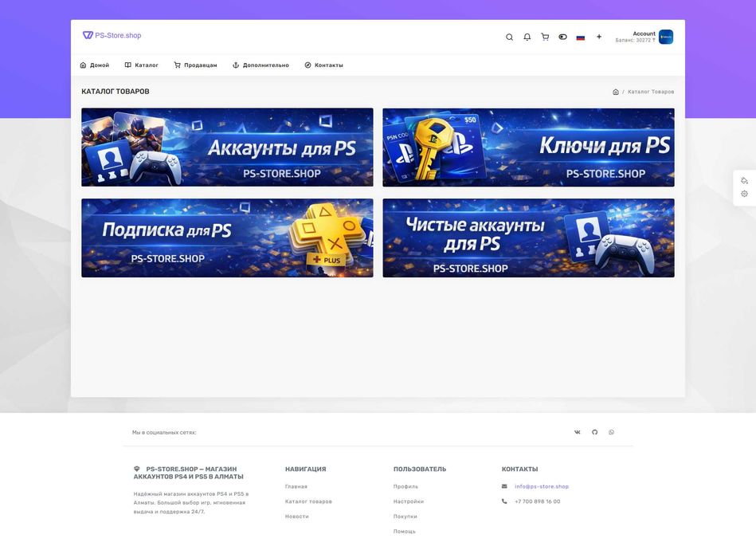This screenshot has width=756, height=558.
Task: Click the paint bucket theme icon
Action: click(744, 180)
